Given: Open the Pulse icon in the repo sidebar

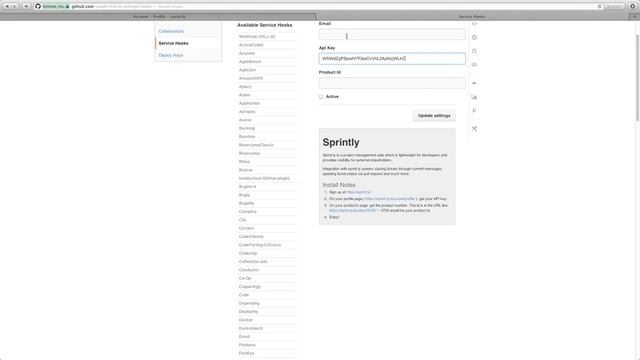Looking at the screenshot, I should click(474, 83).
